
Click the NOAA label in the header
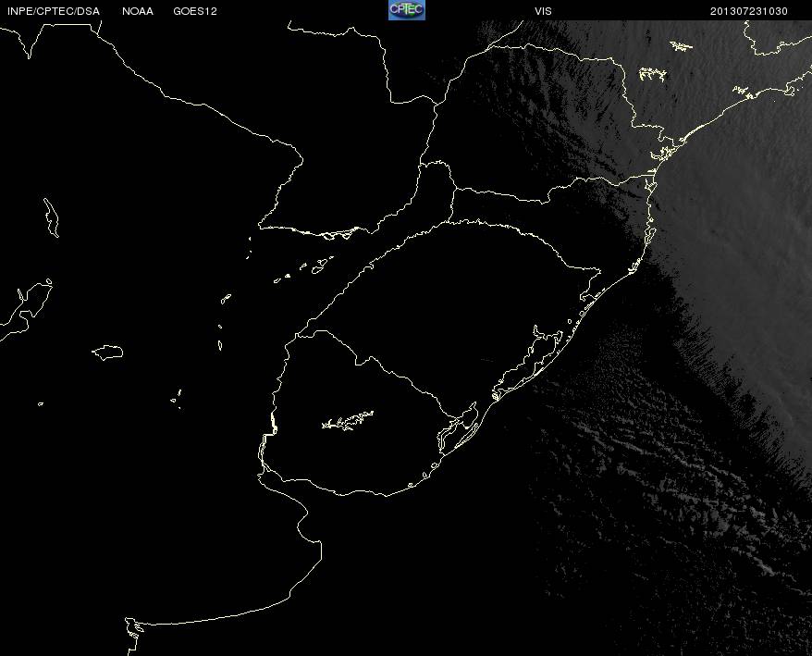[138, 11]
